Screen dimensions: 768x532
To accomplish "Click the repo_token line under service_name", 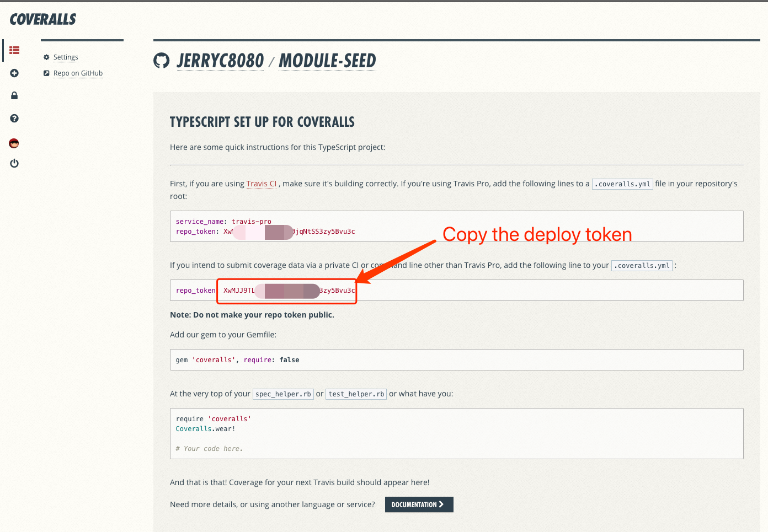I will 265,232.
